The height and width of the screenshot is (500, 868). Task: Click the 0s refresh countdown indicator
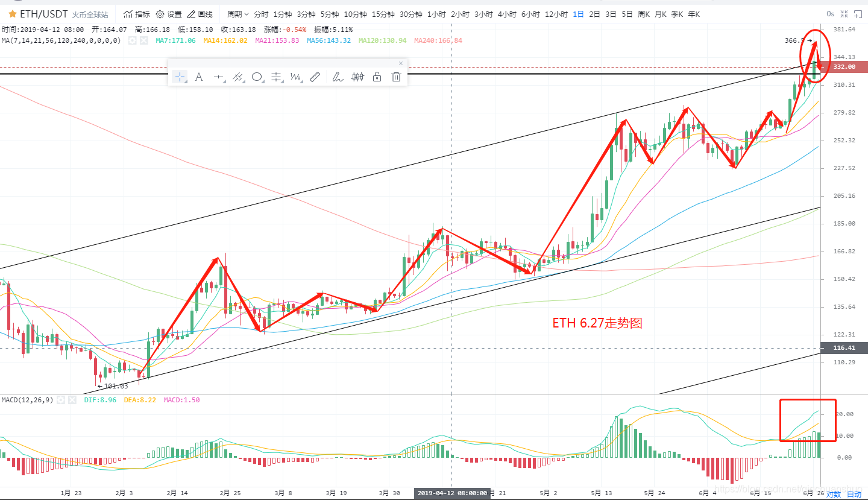[x=831, y=14]
